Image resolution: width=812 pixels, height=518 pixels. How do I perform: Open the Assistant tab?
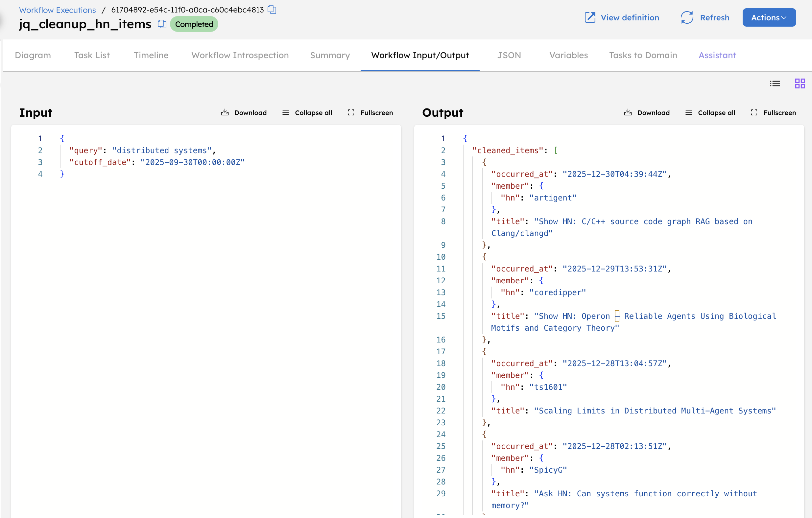click(x=717, y=55)
